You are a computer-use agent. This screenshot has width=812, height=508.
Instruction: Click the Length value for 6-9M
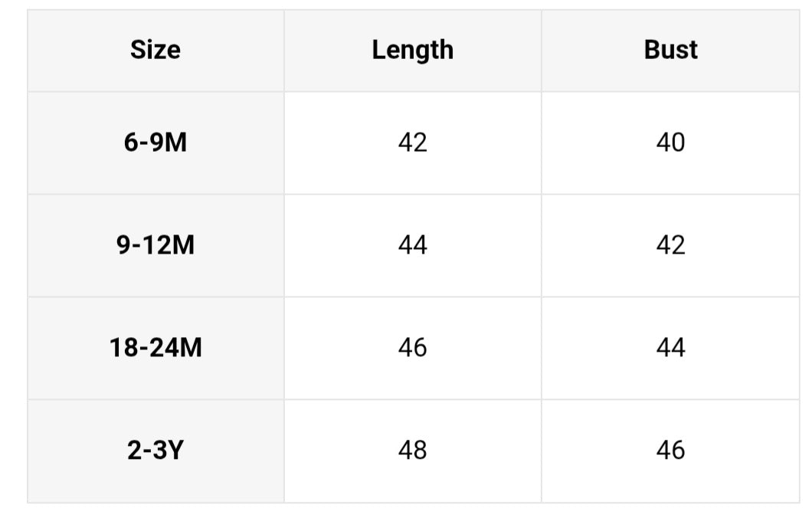(412, 143)
